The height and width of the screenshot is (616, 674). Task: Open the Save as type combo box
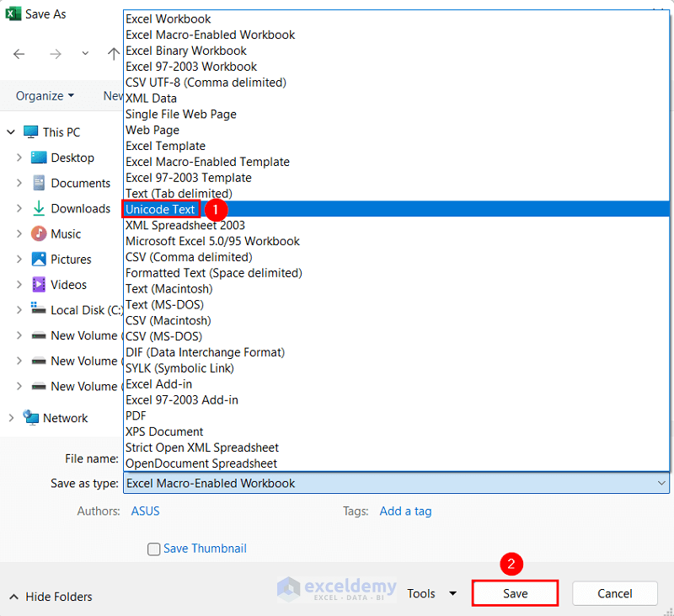click(x=396, y=483)
